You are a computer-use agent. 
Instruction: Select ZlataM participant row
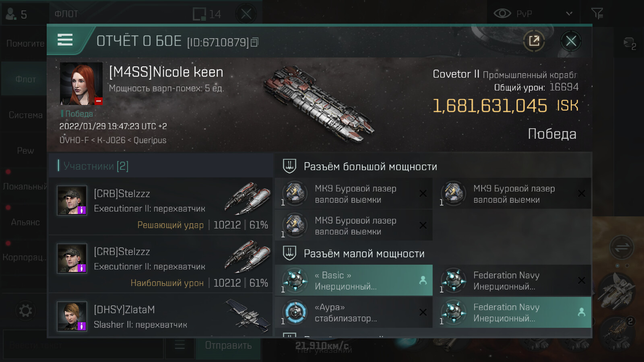coord(161,317)
